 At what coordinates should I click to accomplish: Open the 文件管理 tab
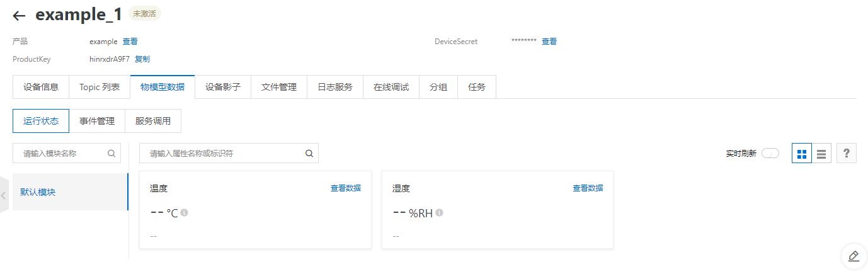point(279,87)
